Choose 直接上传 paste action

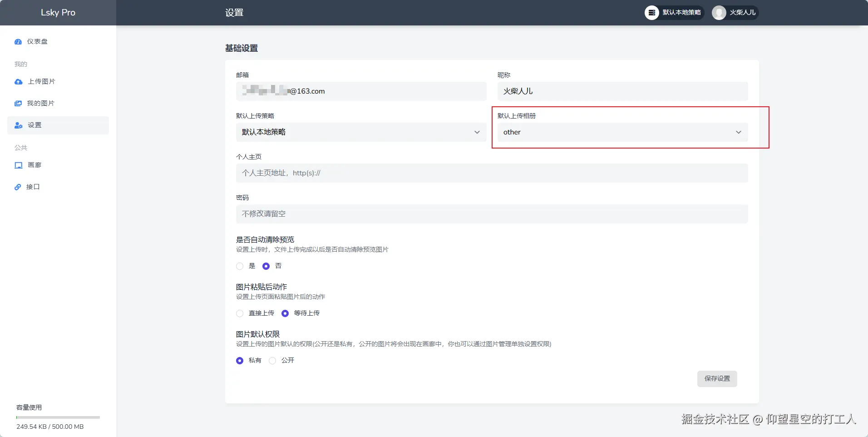[x=240, y=313]
